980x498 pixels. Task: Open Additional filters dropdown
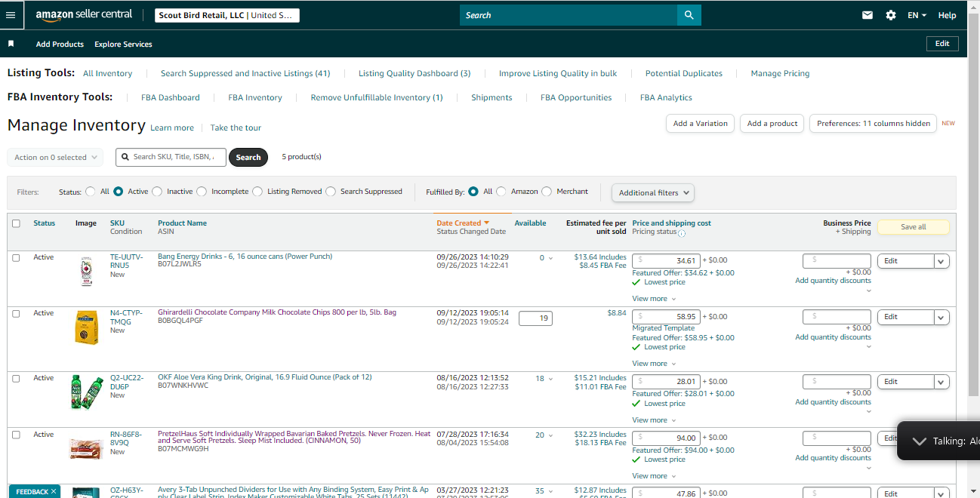point(653,192)
